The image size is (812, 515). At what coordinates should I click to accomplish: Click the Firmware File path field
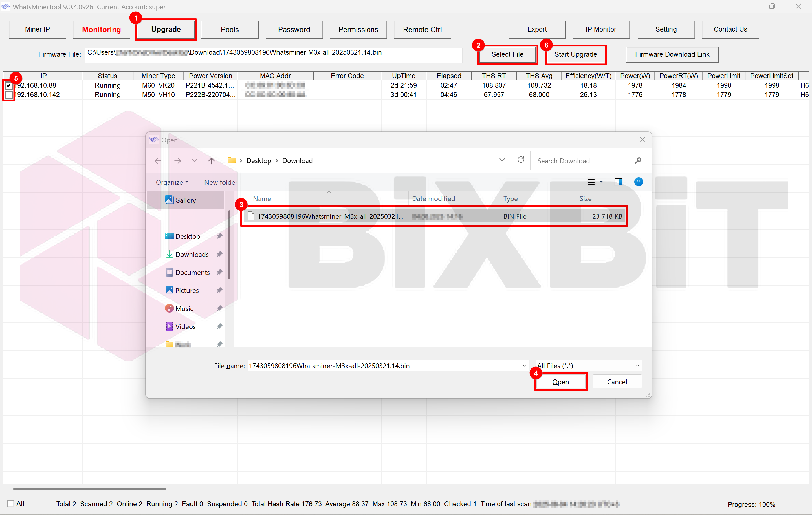[274, 55]
